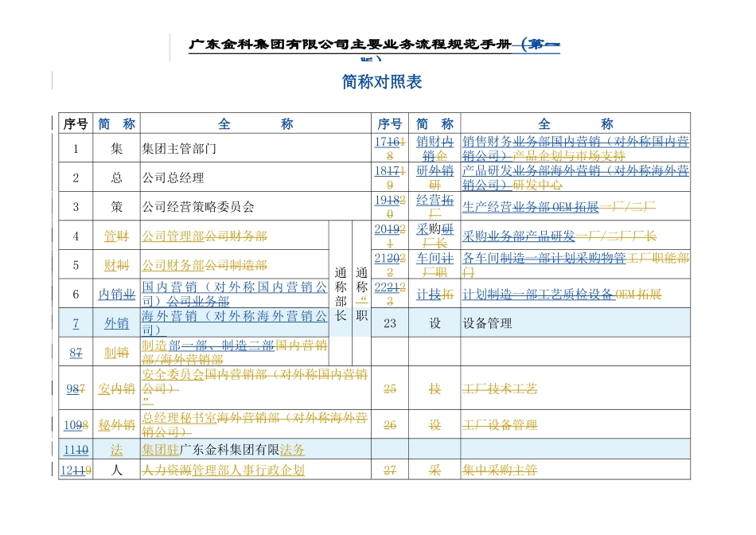Click the cell starting '制造部一部、制造二部'
Screen dimensions: 756x535
[x=234, y=352]
